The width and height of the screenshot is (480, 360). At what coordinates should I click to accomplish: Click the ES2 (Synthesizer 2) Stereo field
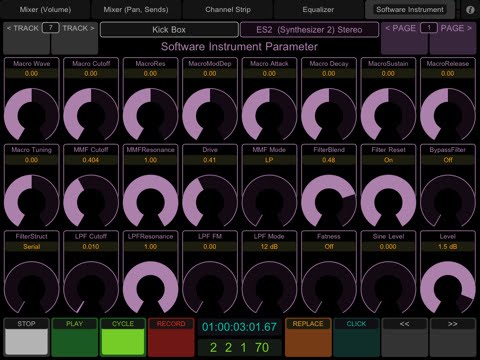tap(309, 30)
